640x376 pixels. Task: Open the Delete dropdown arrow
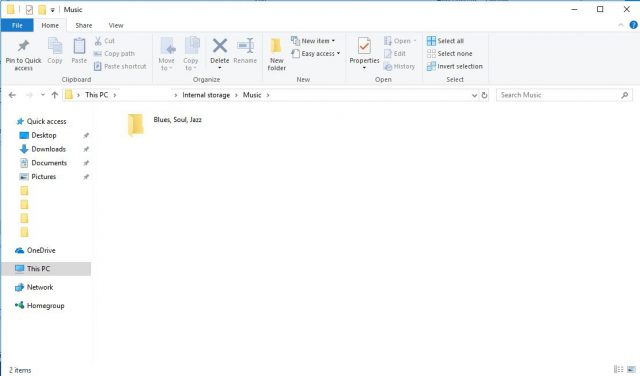click(220, 68)
